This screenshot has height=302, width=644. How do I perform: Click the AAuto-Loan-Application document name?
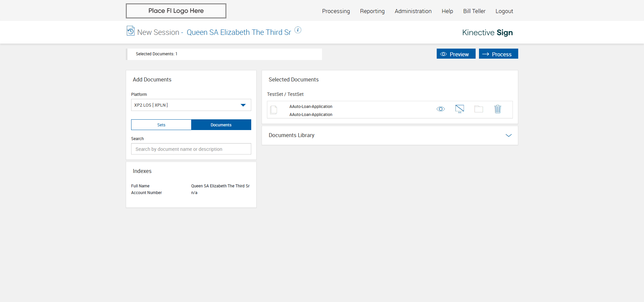point(311,107)
